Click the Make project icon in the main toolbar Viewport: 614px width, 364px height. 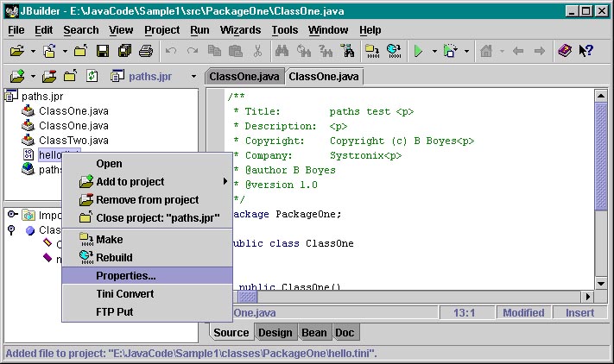tap(371, 52)
